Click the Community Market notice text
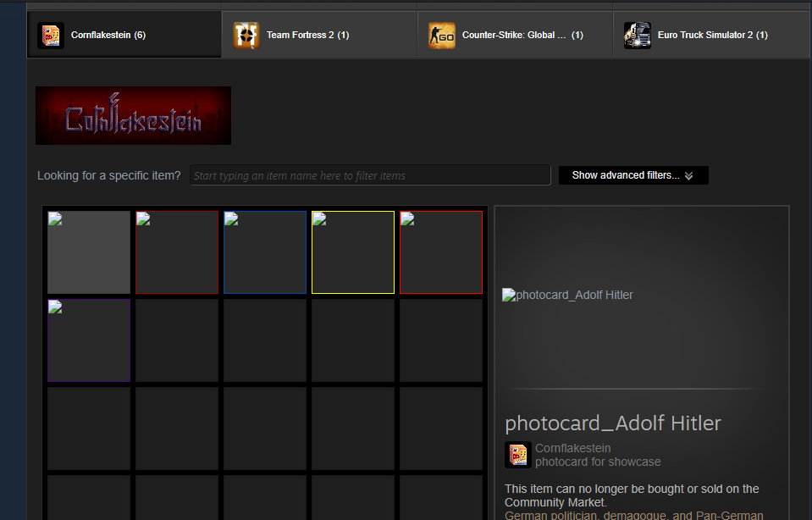Image resolution: width=812 pixels, height=520 pixels. coord(632,495)
